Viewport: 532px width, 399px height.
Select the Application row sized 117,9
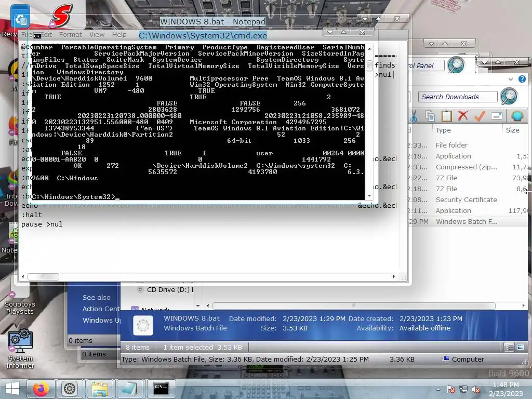[468, 211]
